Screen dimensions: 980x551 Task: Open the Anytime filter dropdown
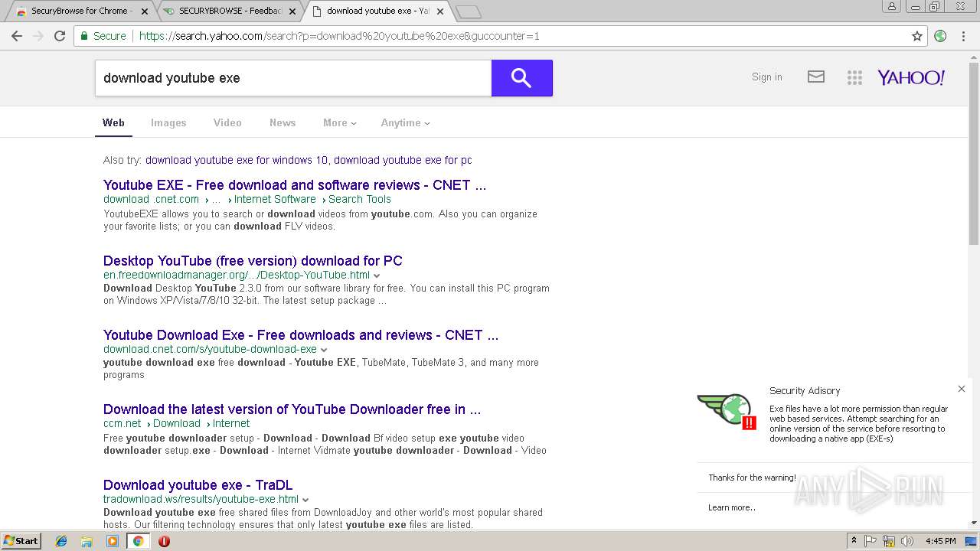tap(405, 122)
